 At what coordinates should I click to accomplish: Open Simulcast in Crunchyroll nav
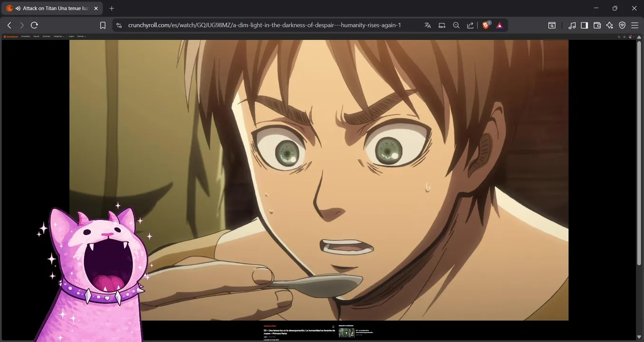47,36
